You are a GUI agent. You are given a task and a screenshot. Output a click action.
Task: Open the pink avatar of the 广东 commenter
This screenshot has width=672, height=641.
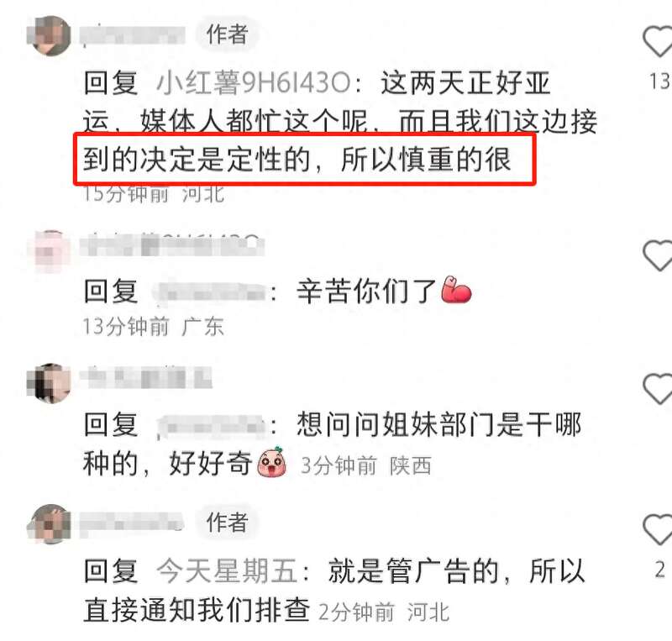click(49, 251)
